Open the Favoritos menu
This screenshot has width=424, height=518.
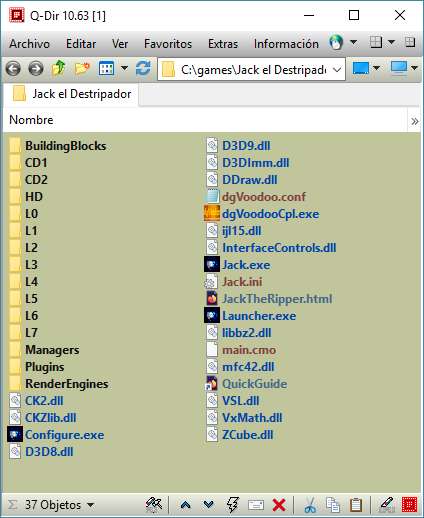[x=168, y=44]
